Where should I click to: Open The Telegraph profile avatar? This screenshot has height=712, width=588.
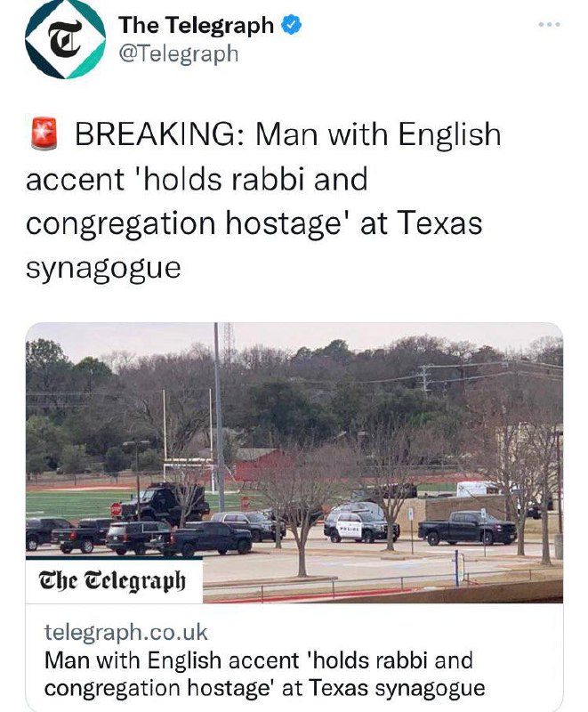coord(65,39)
